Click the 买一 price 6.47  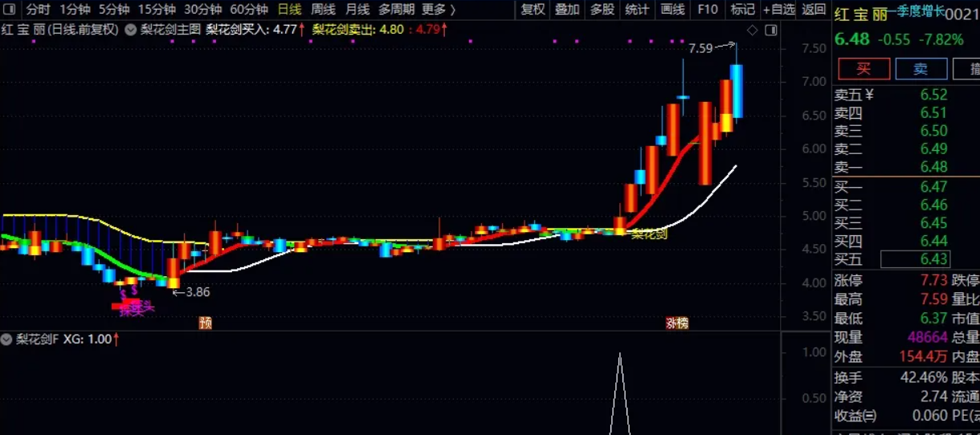pos(934,187)
